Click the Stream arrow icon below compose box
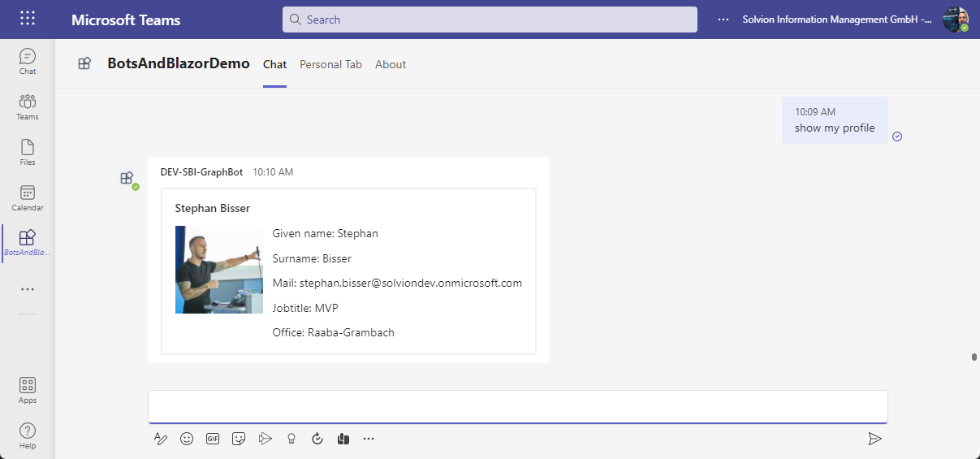980x459 pixels. tap(265, 439)
